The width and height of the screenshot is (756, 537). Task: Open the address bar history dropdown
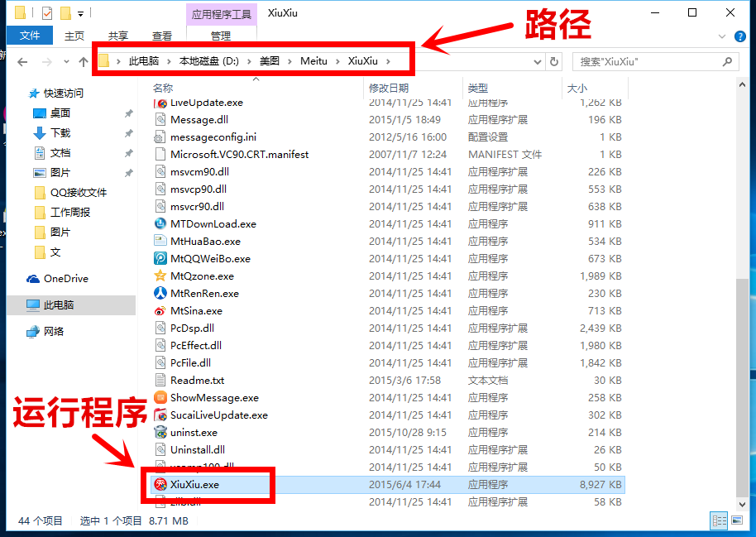coord(538,62)
